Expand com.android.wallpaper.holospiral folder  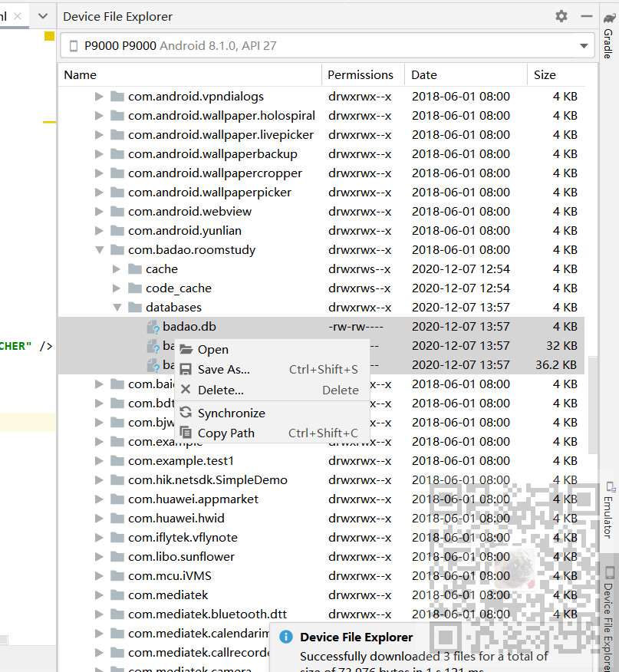99,116
